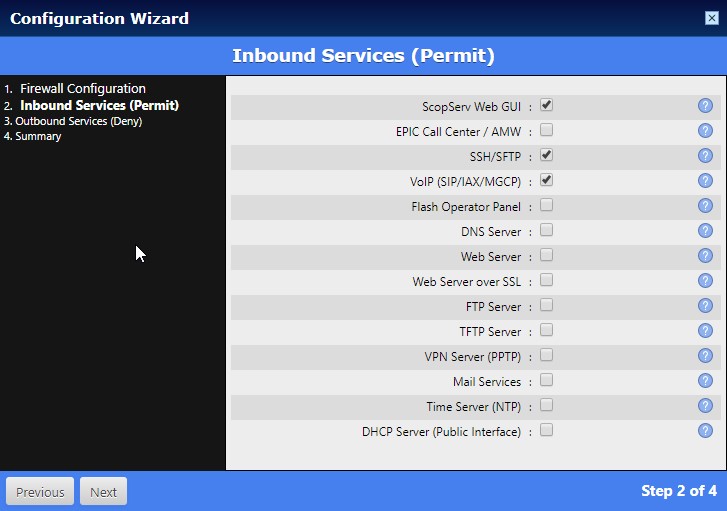View help for TFTP Server
Image resolution: width=727 pixels, height=511 pixels.
[x=705, y=331]
